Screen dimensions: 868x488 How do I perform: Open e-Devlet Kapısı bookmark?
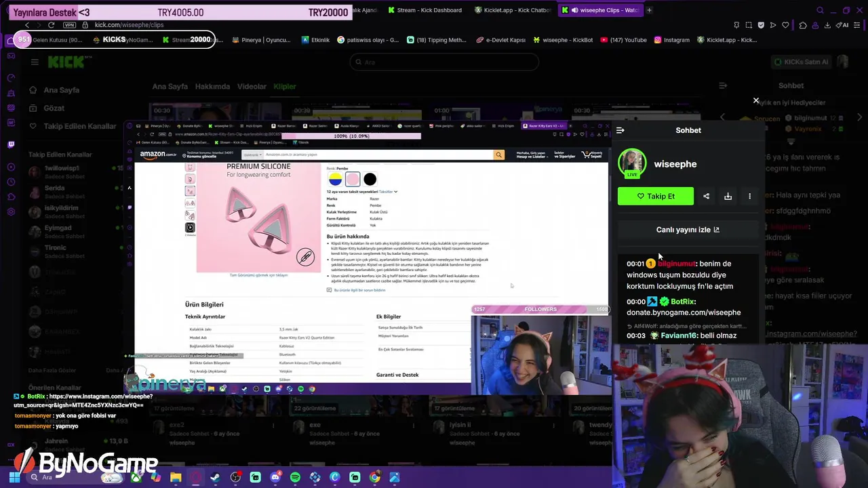500,40
